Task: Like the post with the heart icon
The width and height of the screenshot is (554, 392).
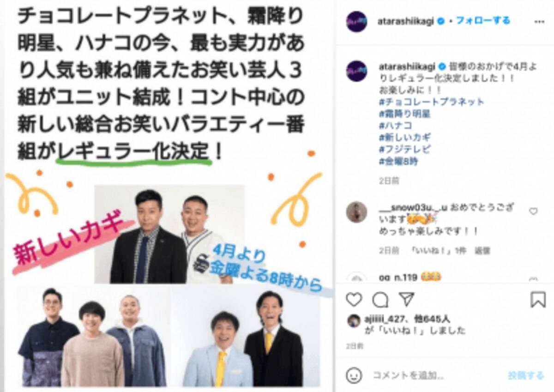Action: pyautogui.click(x=354, y=300)
